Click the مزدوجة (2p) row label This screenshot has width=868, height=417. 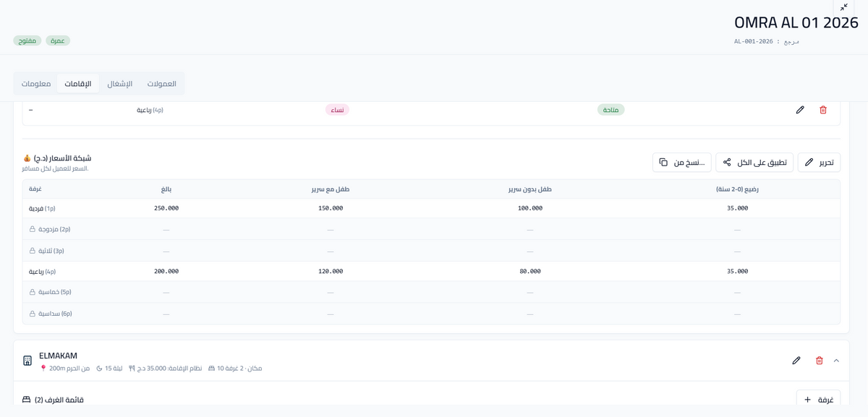pyautogui.click(x=54, y=229)
